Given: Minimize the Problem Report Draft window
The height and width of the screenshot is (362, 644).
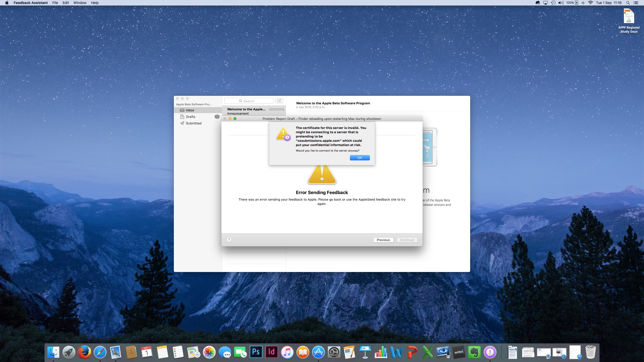Looking at the screenshot, I should point(230,119).
